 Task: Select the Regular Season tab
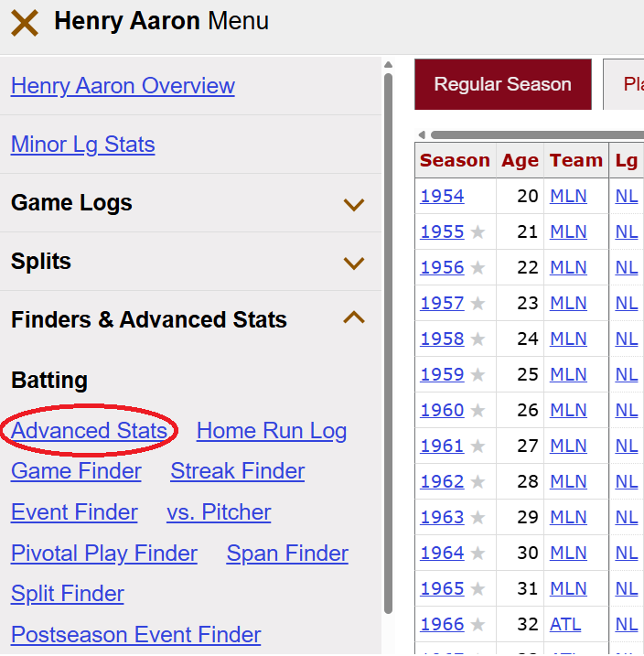(x=502, y=84)
